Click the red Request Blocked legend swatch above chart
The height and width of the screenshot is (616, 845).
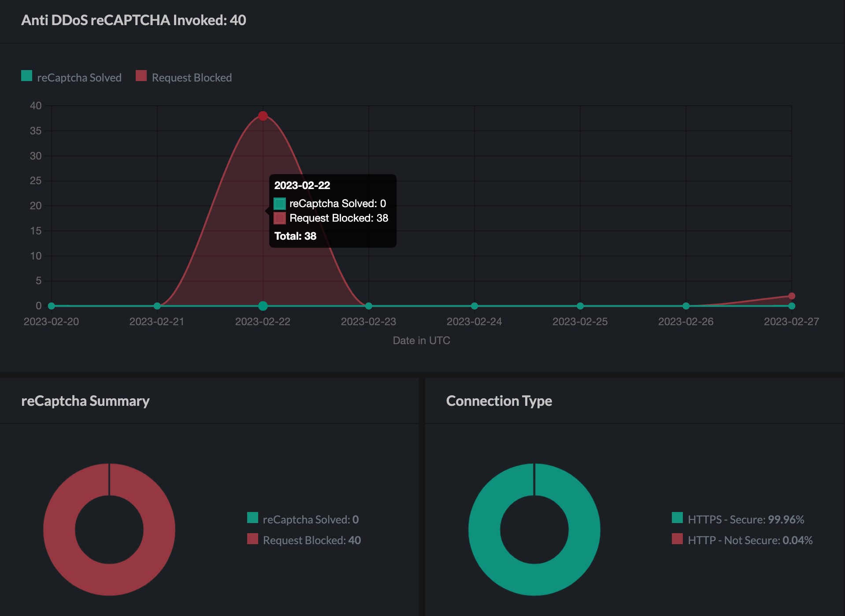tap(141, 76)
